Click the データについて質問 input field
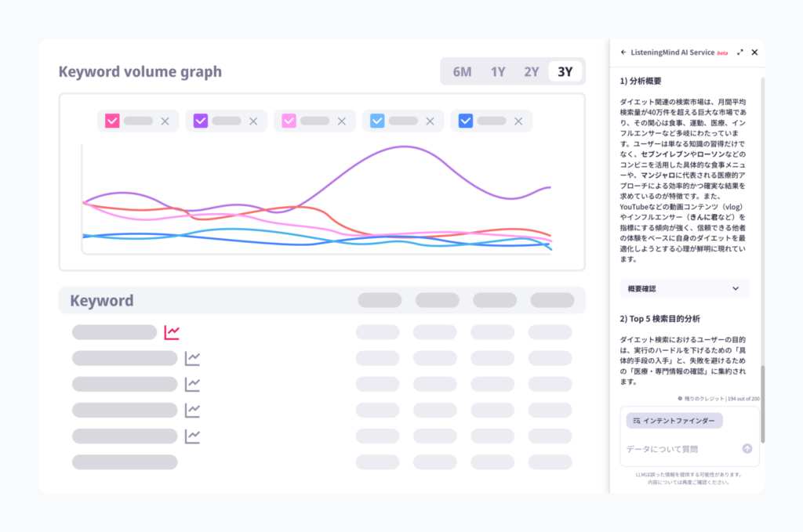This screenshot has width=803, height=532. pyautogui.click(x=678, y=449)
